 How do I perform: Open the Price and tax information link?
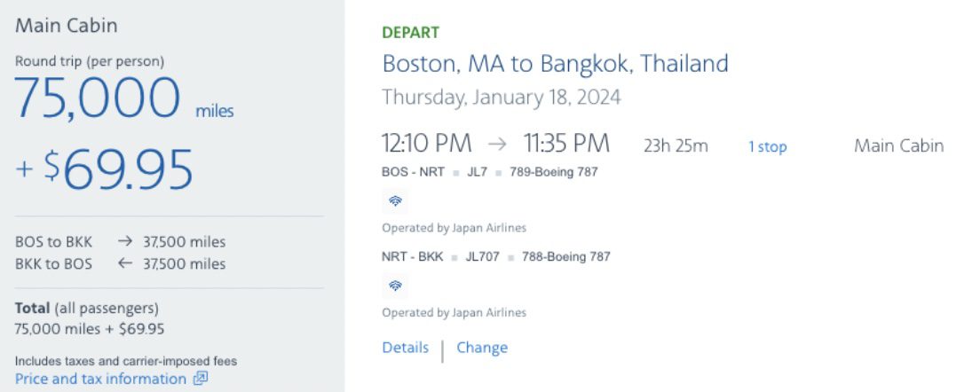pos(100,379)
